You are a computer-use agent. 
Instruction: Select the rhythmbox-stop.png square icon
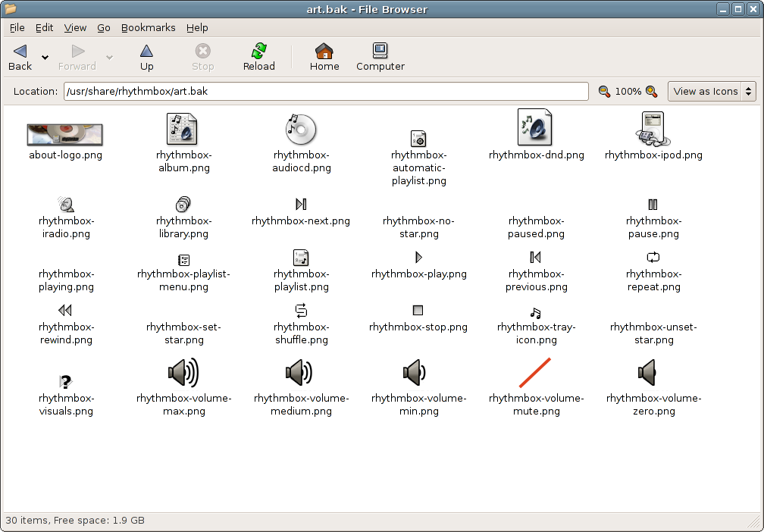click(x=418, y=310)
